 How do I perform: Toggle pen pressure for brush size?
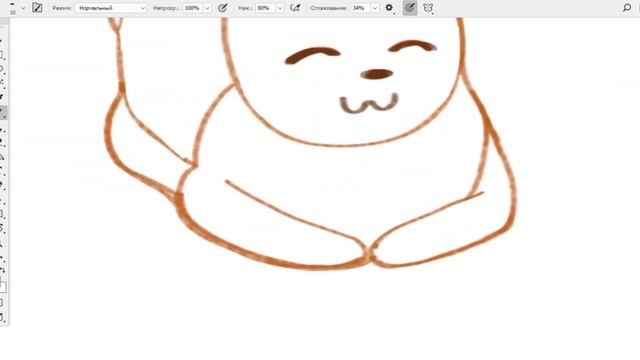pyautogui.click(x=410, y=8)
